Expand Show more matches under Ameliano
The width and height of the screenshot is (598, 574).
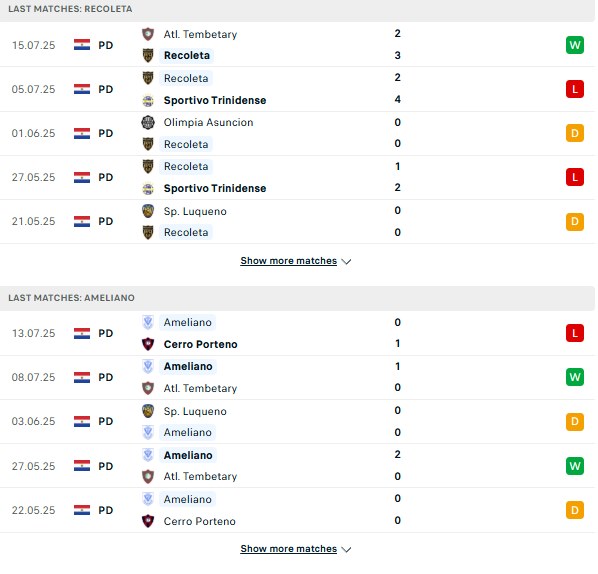pos(289,549)
